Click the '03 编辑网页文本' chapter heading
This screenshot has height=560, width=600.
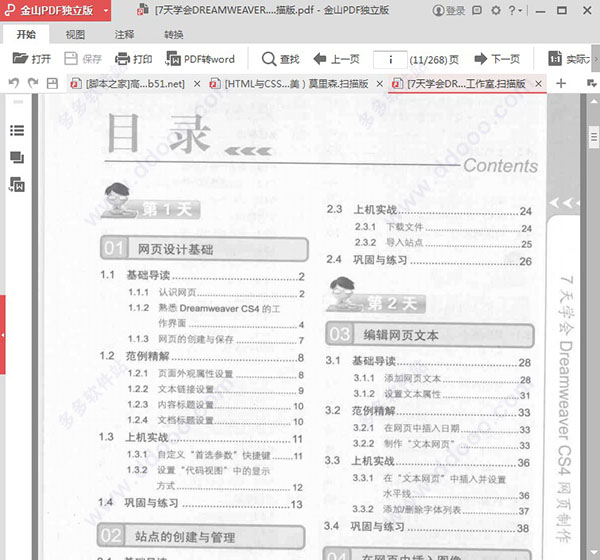point(430,335)
